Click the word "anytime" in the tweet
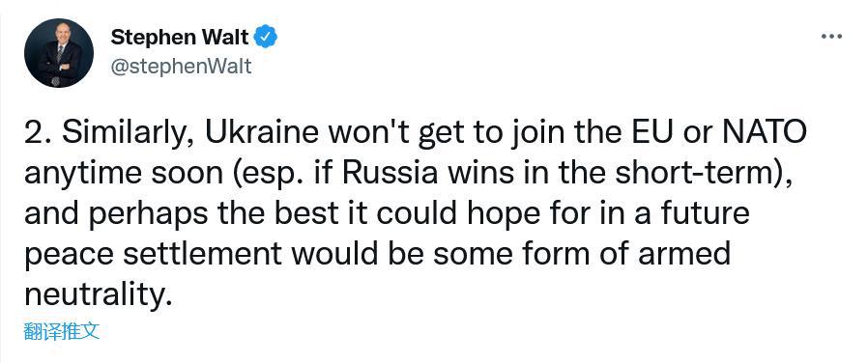This screenshot has height=363, width=868. click(82, 176)
